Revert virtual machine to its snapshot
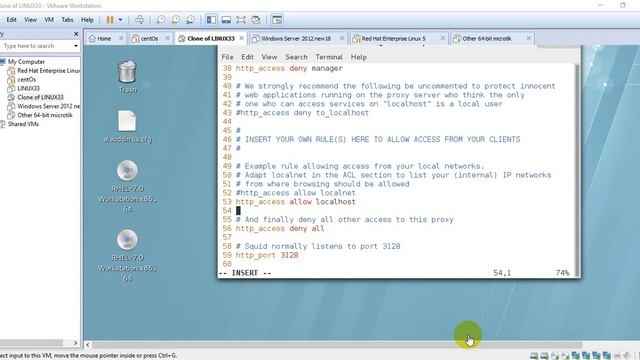 (176, 20)
